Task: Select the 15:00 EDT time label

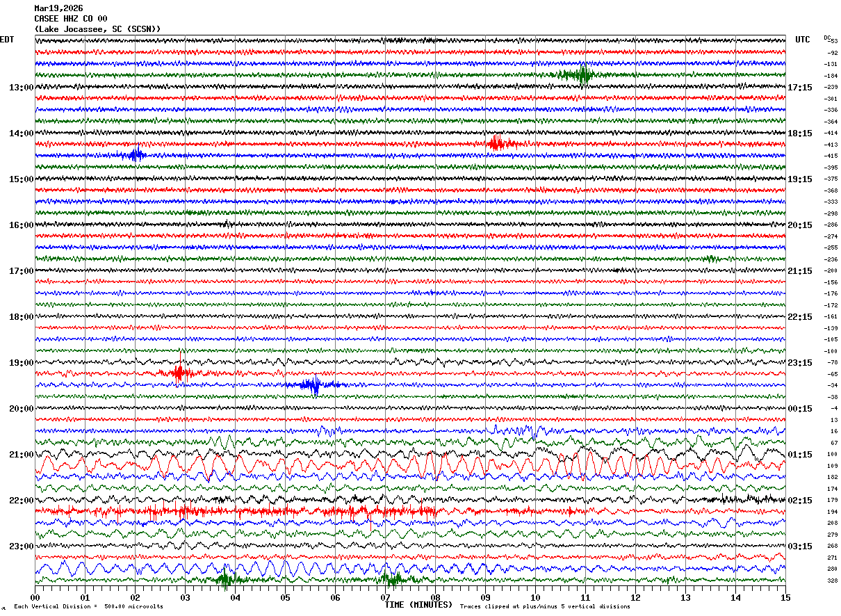Action: tap(22, 179)
